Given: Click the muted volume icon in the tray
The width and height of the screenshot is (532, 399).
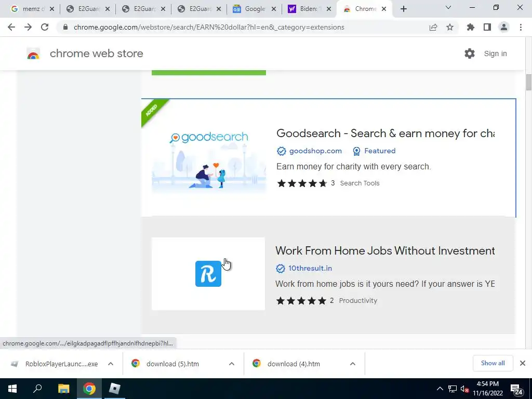Looking at the screenshot, I should pyautogui.click(x=465, y=389).
